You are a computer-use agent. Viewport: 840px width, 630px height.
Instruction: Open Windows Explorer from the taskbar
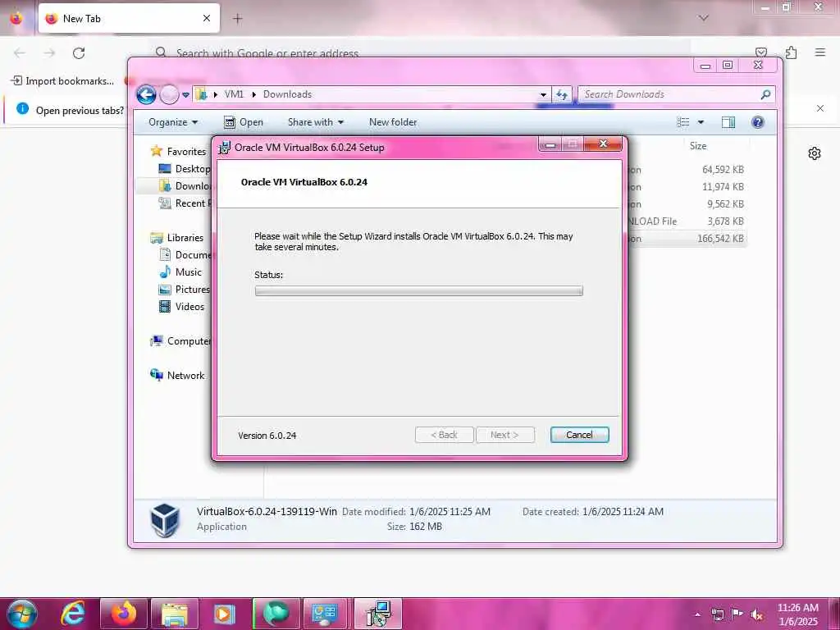175,614
